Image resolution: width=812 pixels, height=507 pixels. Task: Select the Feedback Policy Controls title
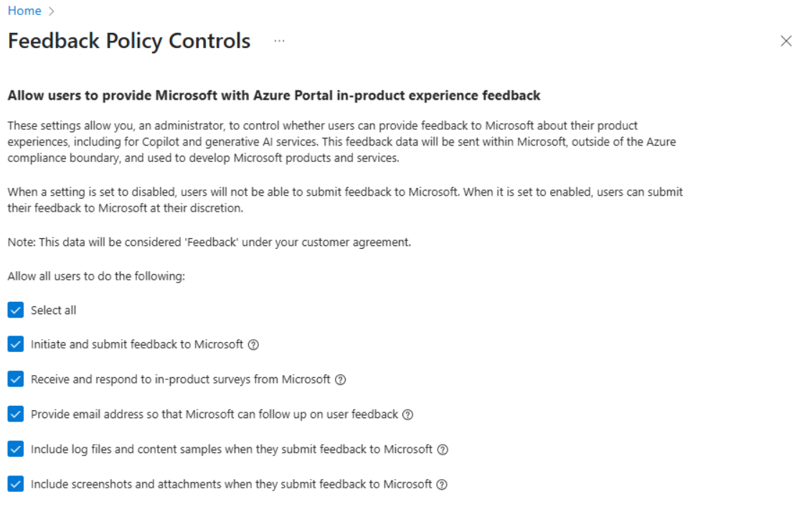pyautogui.click(x=129, y=41)
